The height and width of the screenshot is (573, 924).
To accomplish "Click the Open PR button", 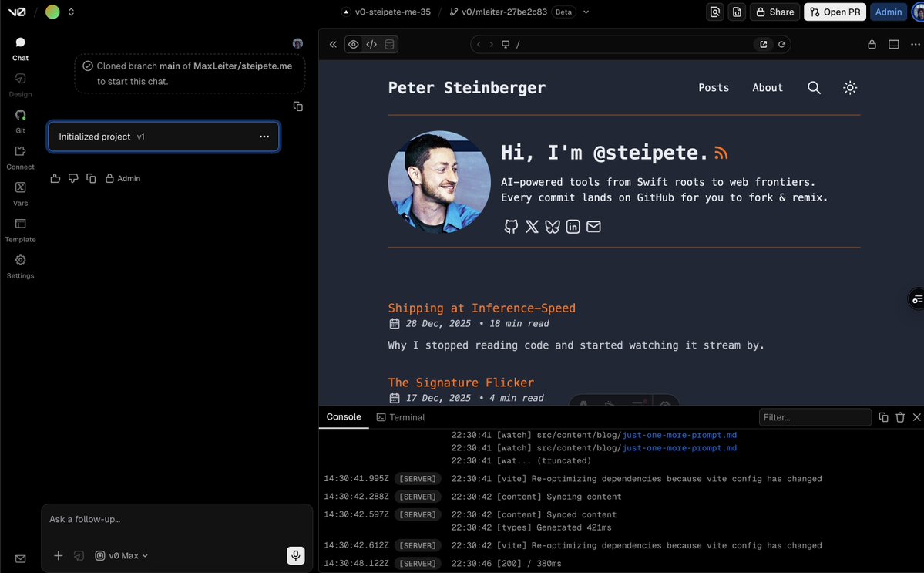I will click(x=835, y=12).
